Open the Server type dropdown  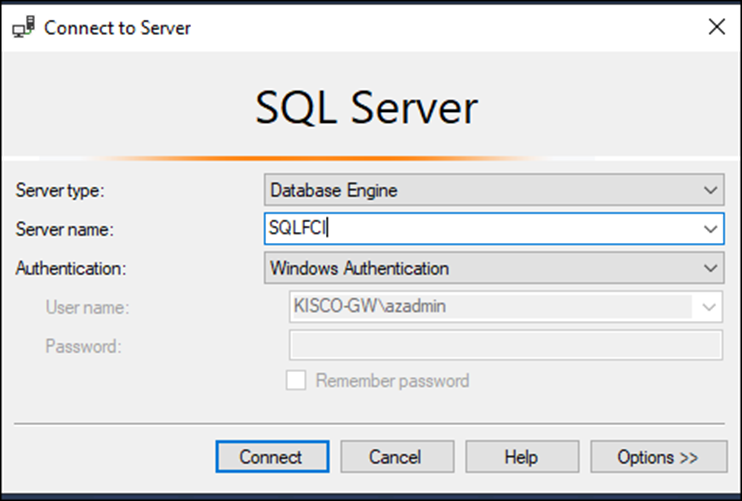point(494,190)
